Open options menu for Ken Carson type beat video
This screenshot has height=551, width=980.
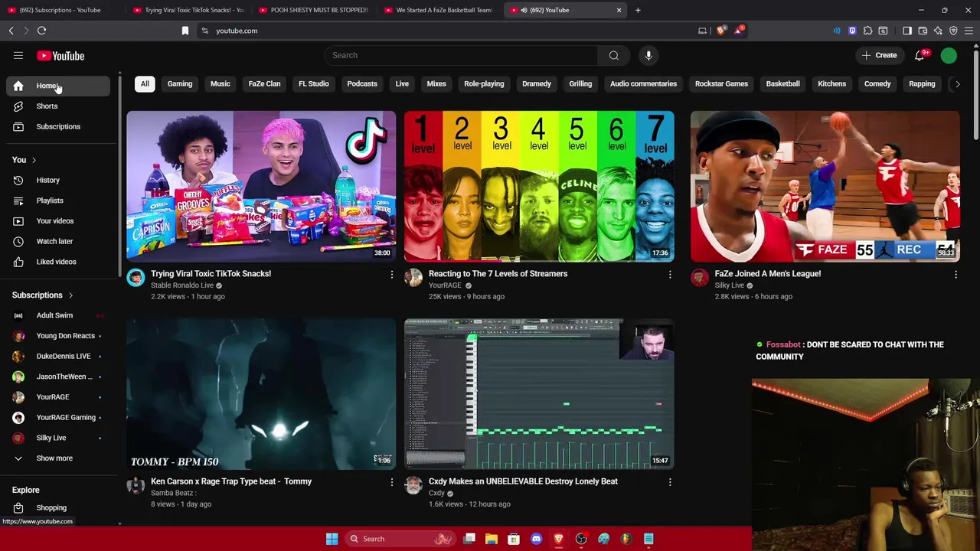tap(392, 482)
